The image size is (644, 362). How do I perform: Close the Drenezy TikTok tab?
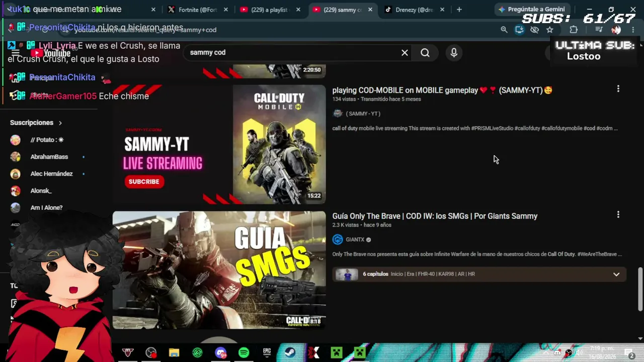443,10
